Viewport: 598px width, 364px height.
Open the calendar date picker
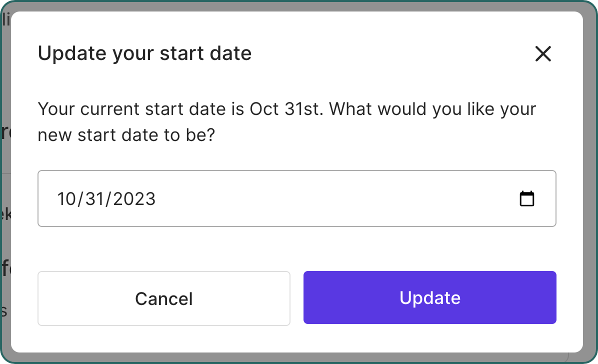(x=527, y=198)
